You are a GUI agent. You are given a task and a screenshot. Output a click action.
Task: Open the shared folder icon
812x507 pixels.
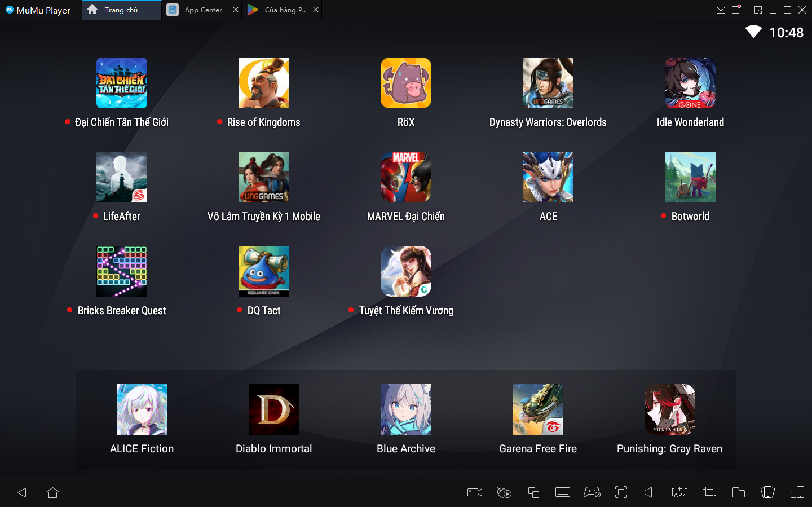click(738, 492)
